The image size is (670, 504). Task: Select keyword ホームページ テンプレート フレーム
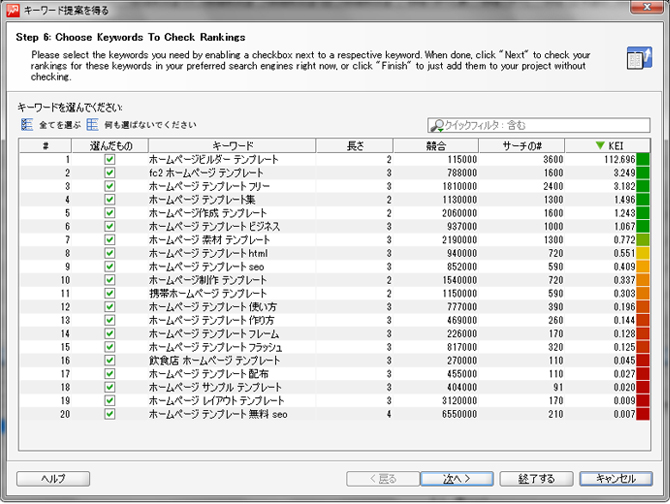pyautogui.click(x=214, y=334)
